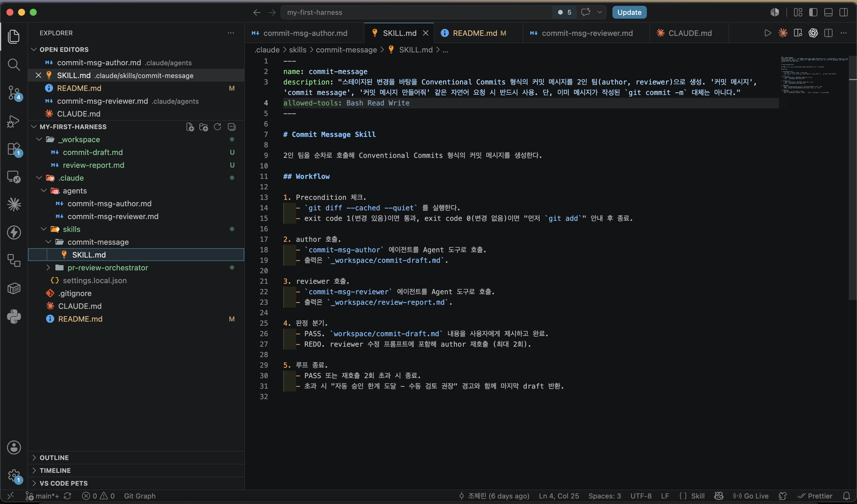The image size is (857, 504).
Task: Switch to commit-msg-reviewer.md tab
Action: coord(586,33)
